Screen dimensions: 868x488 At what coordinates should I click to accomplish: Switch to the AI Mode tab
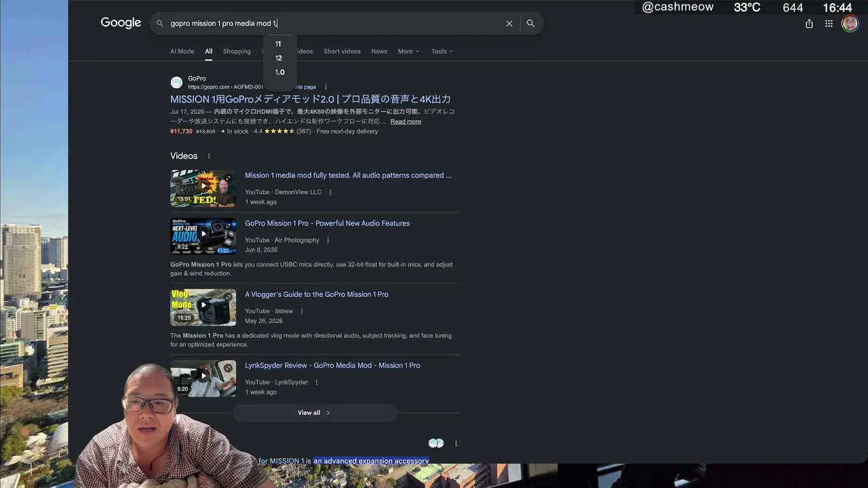(182, 52)
